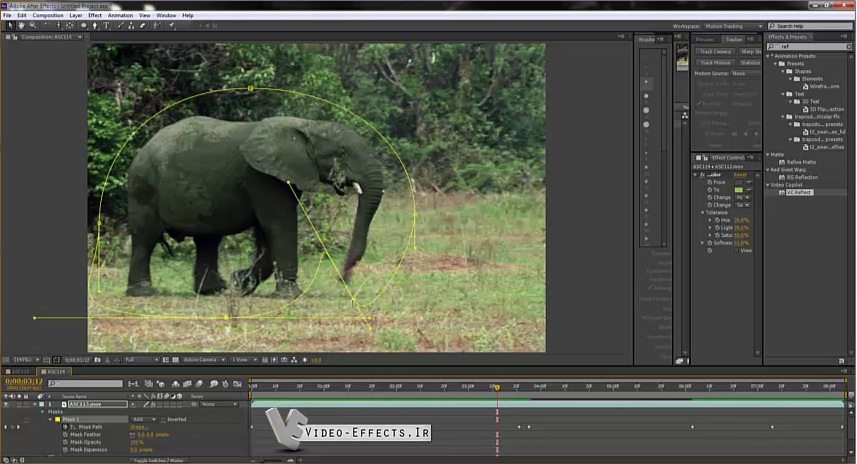Click the Search Help field
The image size is (857, 464).
(x=809, y=26)
